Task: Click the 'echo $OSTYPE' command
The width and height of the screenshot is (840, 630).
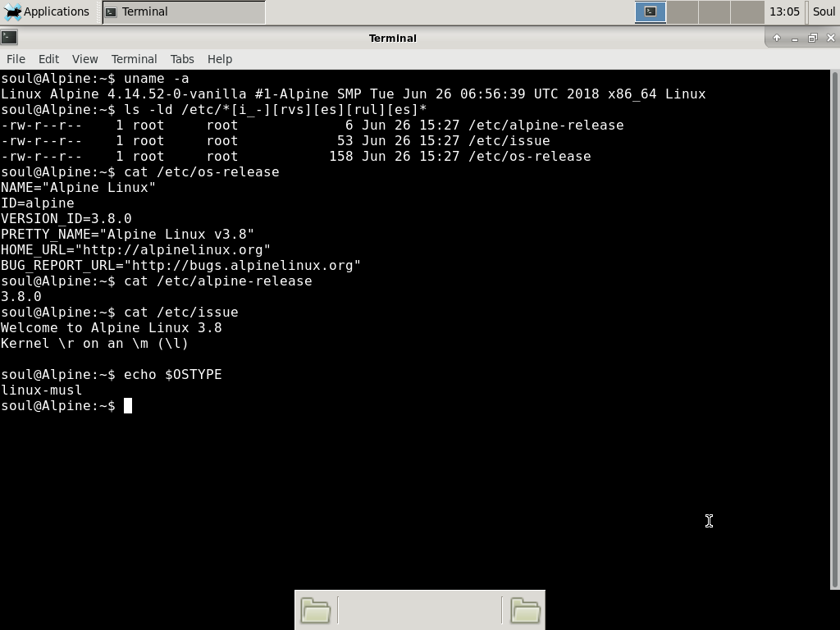Action: tap(172, 374)
